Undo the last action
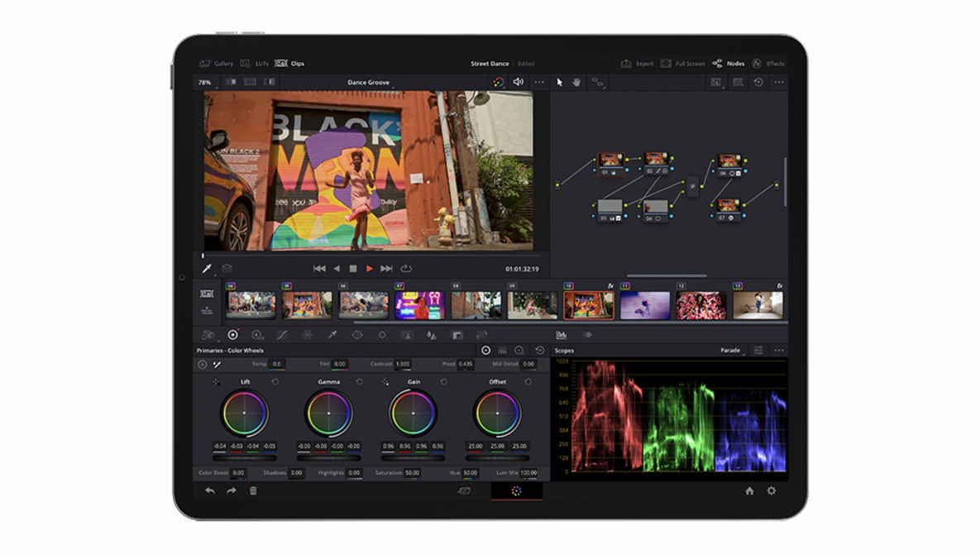Viewport: 980px width, 554px height. point(210,491)
